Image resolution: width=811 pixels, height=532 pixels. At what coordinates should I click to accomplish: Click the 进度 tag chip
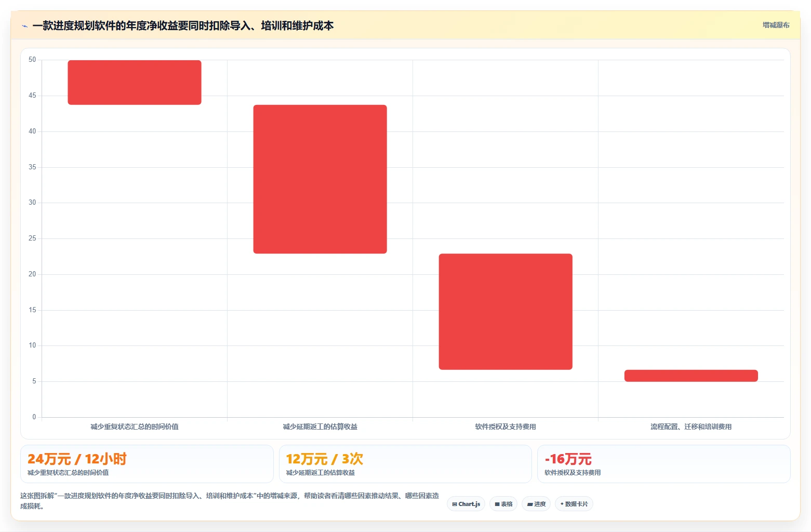point(536,504)
